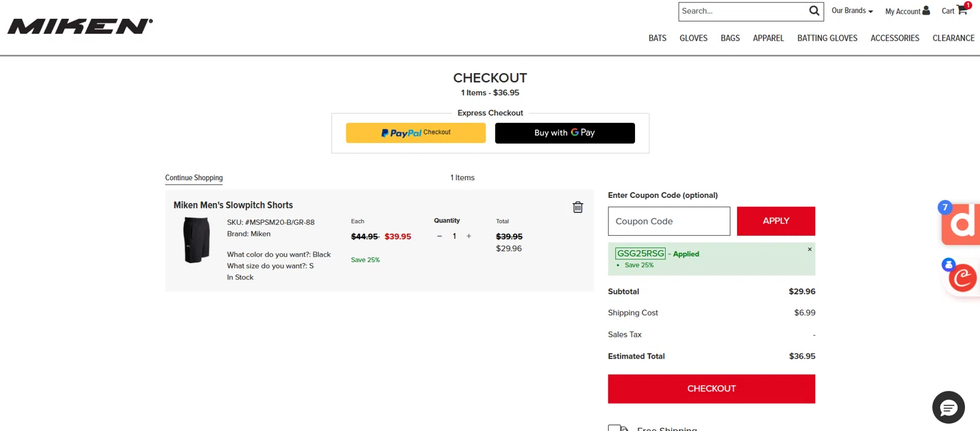Click the My Account link text
The height and width of the screenshot is (431, 980).
click(x=903, y=11)
